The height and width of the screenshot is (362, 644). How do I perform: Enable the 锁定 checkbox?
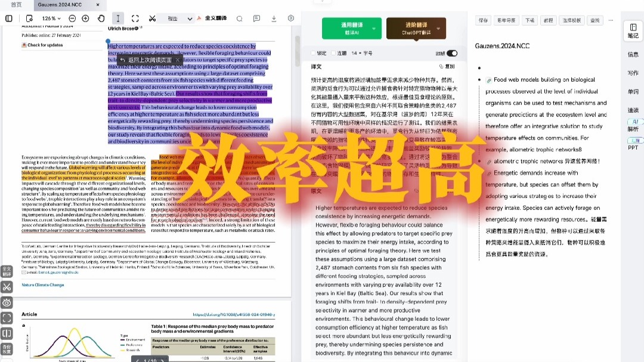(x=312, y=52)
